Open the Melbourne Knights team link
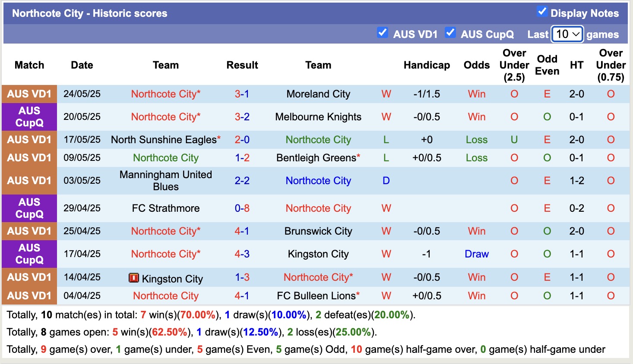 click(x=318, y=117)
